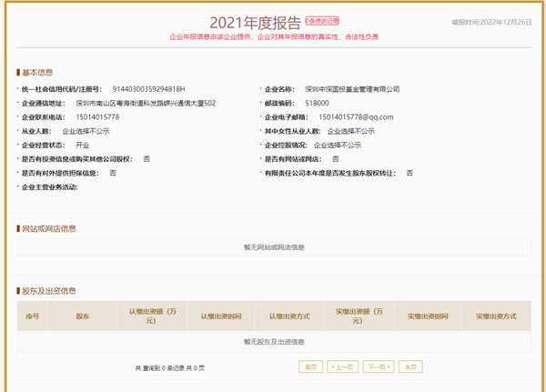This screenshot has height=392, width=546.
Task: Click the 下一页 next page button
Action: [x=379, y=367]
